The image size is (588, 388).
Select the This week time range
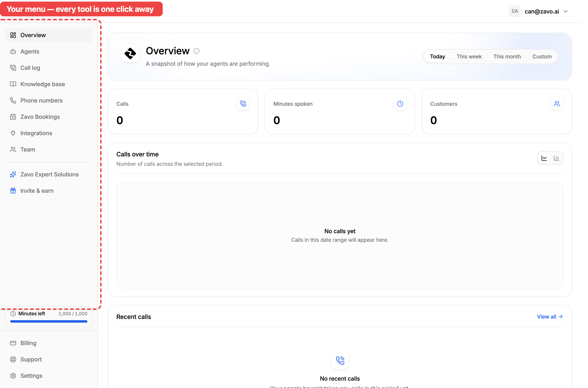click(x=469, y=57)
